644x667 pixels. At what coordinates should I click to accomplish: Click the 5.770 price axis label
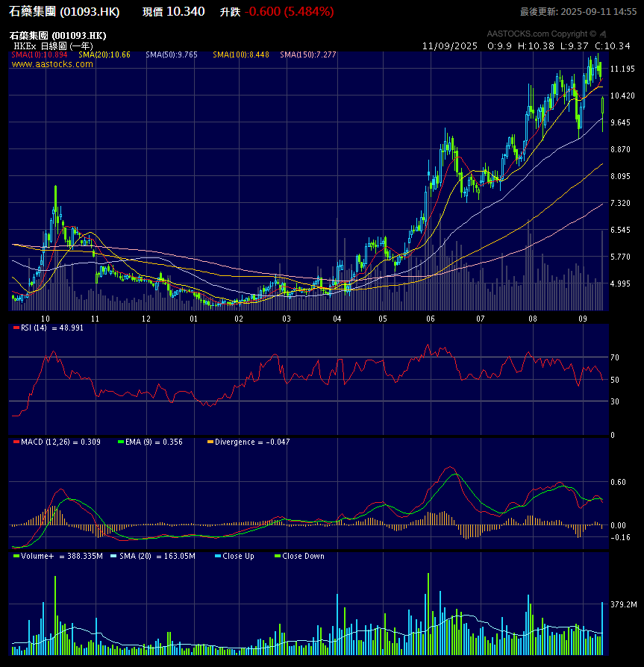click(x=620, y=257)
